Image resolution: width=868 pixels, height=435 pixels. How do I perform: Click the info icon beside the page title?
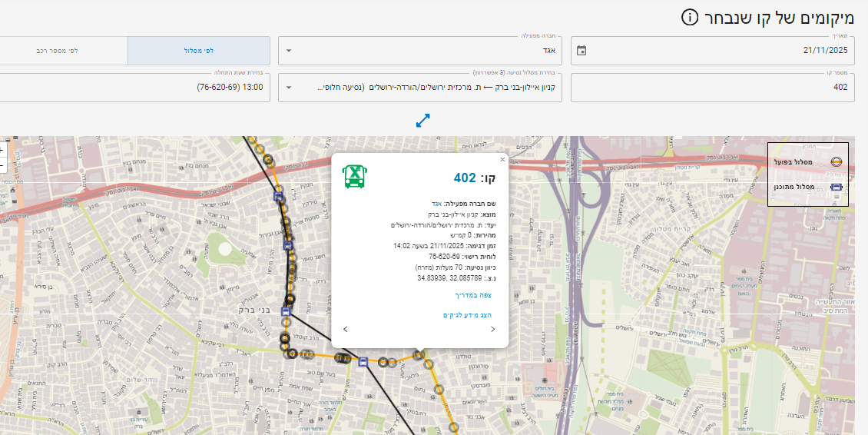point(691,17)
